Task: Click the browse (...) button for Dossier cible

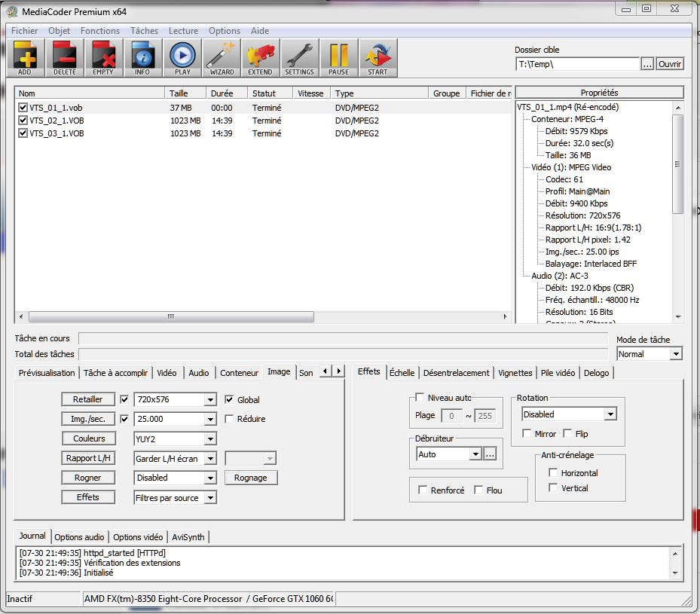Action: 647,64
